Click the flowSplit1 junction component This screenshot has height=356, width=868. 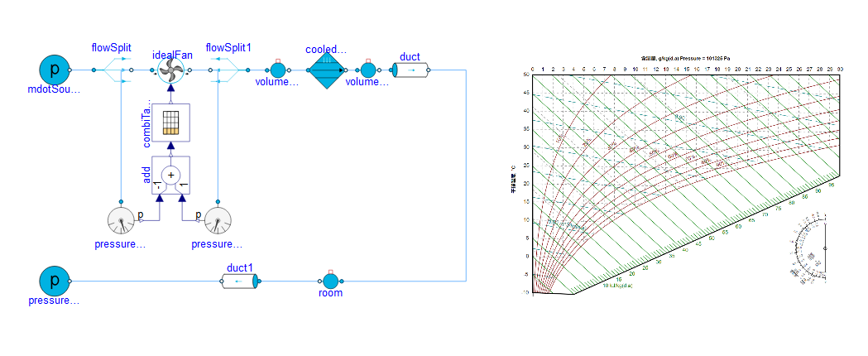224,71
